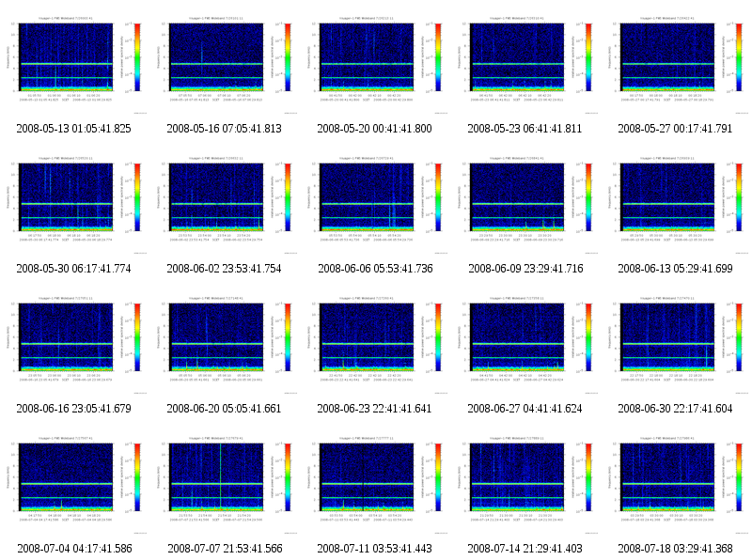This screenshot has width=752, height=560.
Task: Click the caption 2008-07-04 04:17:41.586
Action: pos(75,549)
